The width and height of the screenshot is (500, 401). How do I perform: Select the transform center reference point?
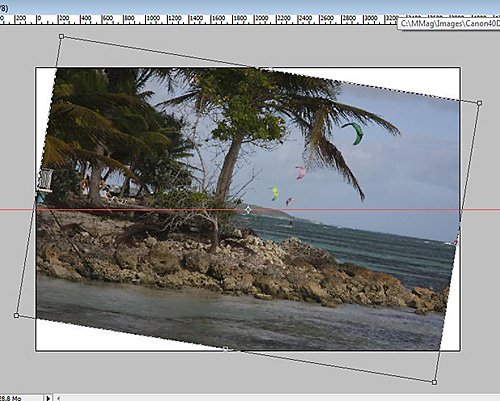pos(248,210)
